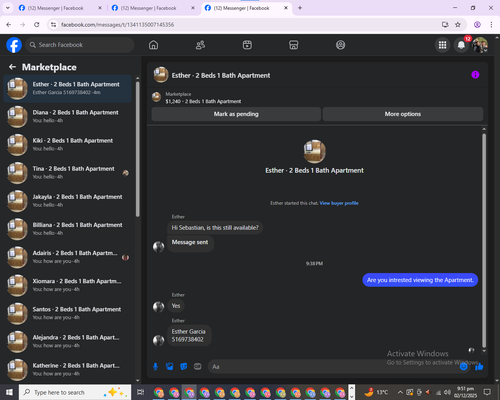This screenshot has width=500, height=400.
Task: Open Alejandra conversation in the list
Action: point(68,342)
